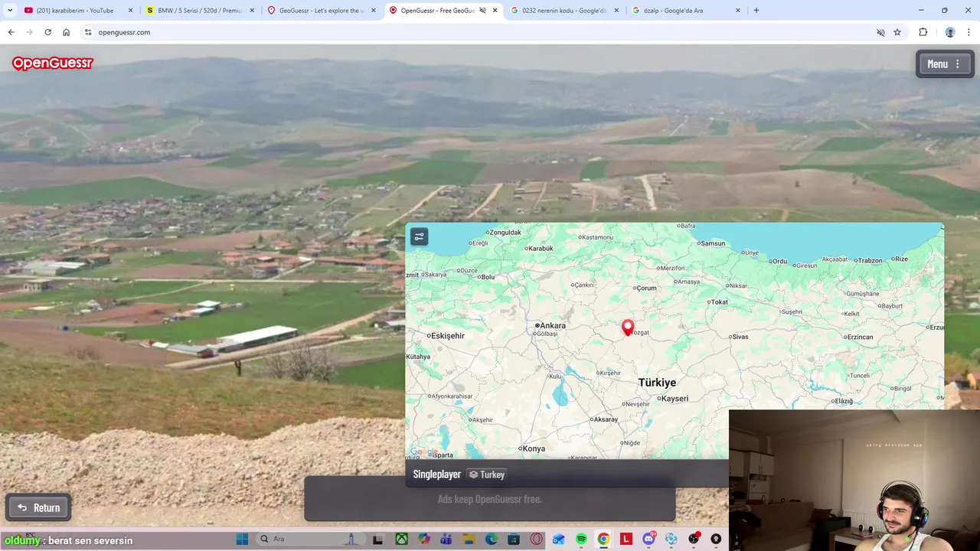Click the Chrome taskbar icon
This screenshot has height=551, width=980.
[x=603, y=539]
